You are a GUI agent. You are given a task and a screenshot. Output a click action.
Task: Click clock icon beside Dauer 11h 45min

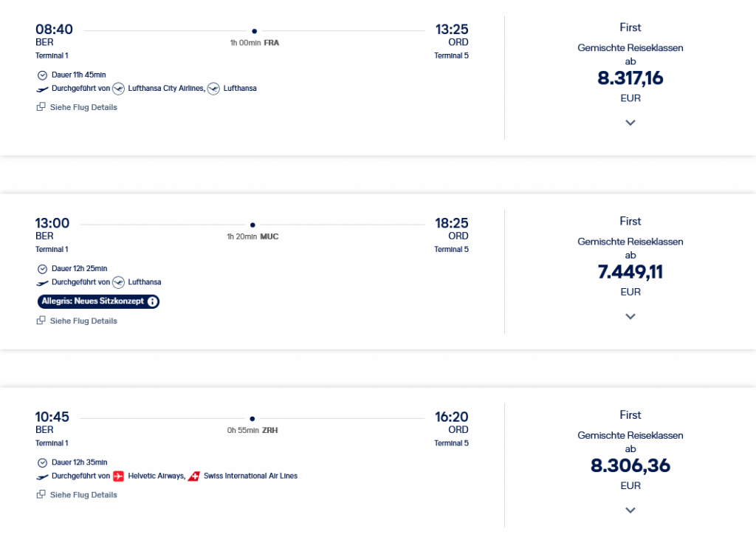[42, 75]
